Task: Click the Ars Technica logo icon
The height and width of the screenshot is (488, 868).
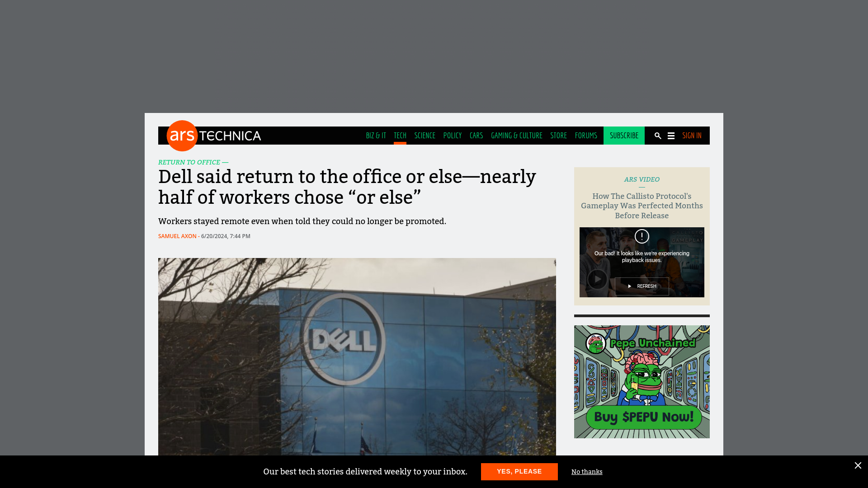Action: point(181,135)
